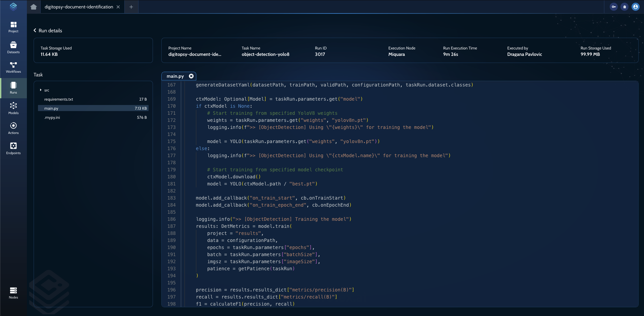The image size is (644, 316).
Task: Open the Datasets section
Action: tap(13, 47)
